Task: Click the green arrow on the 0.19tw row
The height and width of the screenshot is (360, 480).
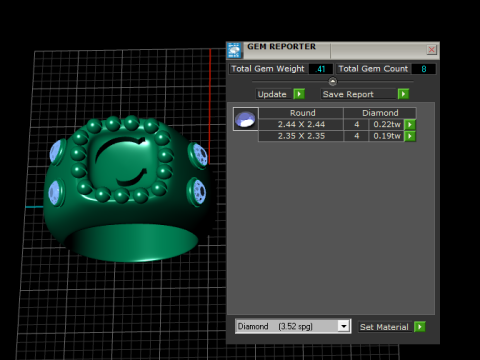Action: click(410, 136)
